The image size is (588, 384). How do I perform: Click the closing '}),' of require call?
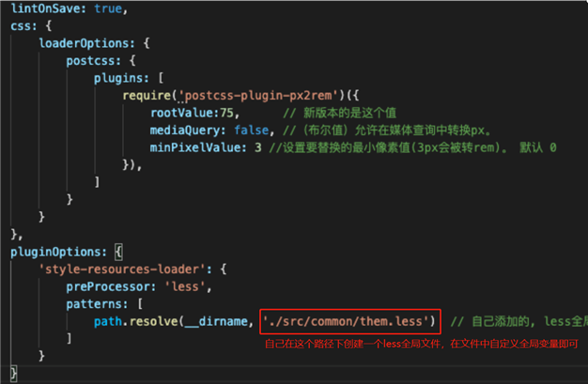point(132,164)
